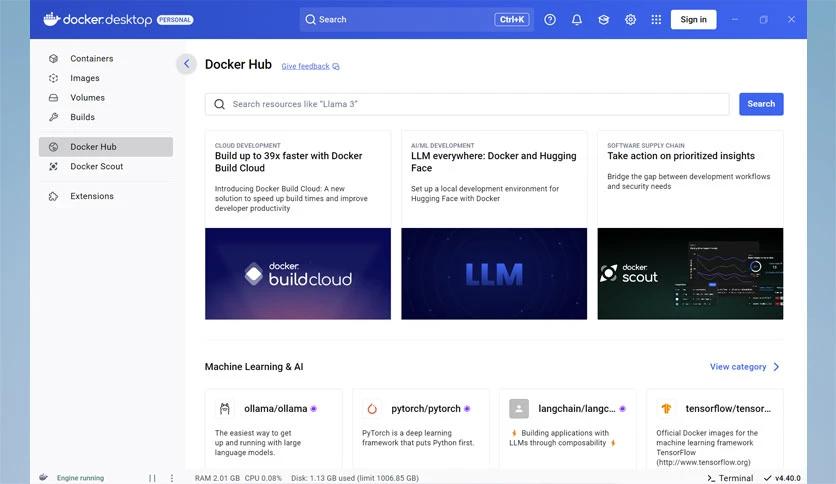This screenshot has height=484, width=836.
Task: Open the Docker Scout banner image
Action: point(690,274)
